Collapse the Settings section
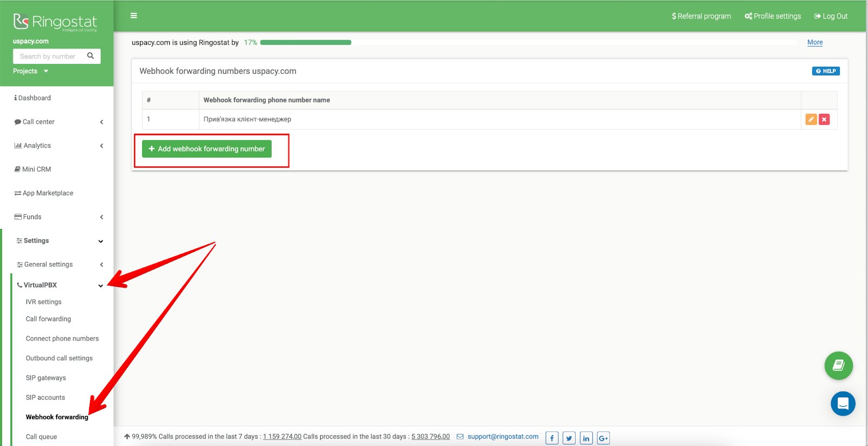Viewport: 868px width, 446px height. click(59, 241)
